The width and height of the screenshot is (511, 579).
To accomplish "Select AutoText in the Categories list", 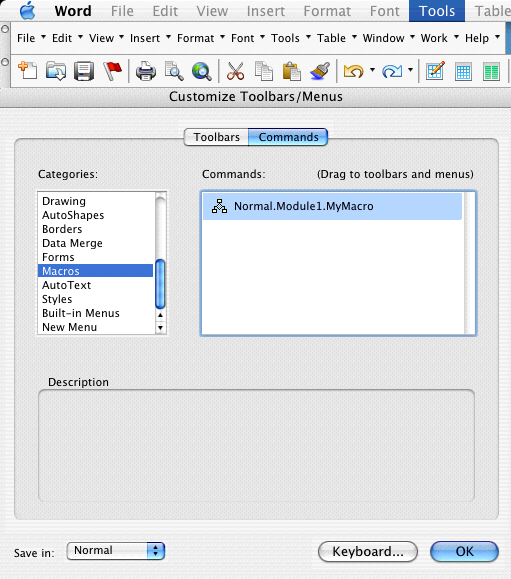I will pyautogui.click(x=95, y=285).
